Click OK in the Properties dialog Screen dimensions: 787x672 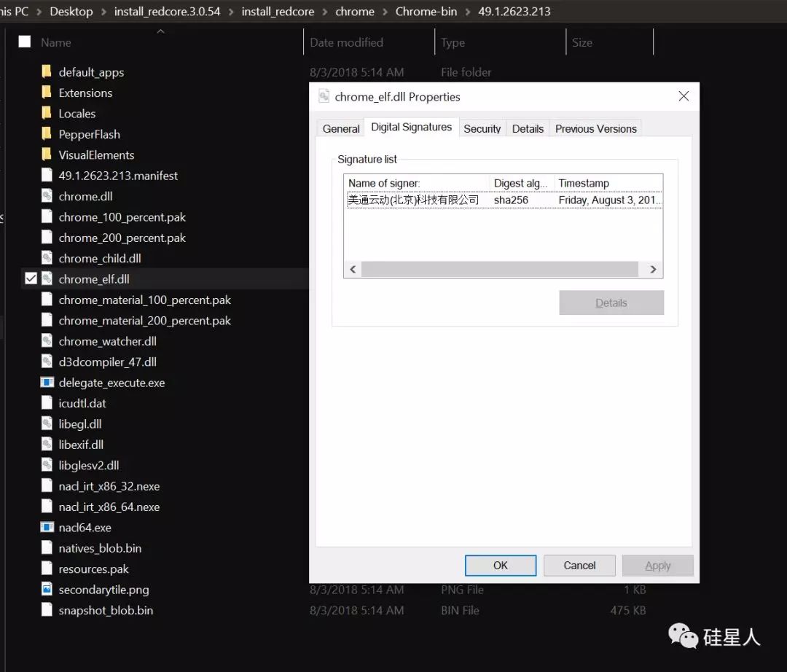(x=501, y=565)
